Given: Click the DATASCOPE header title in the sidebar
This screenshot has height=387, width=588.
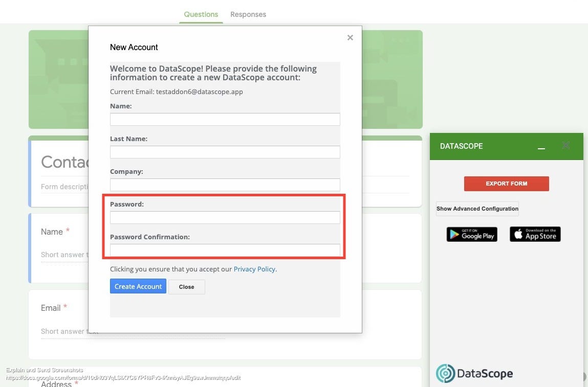Looking at the screenshot, I should (x=461, y=146).
